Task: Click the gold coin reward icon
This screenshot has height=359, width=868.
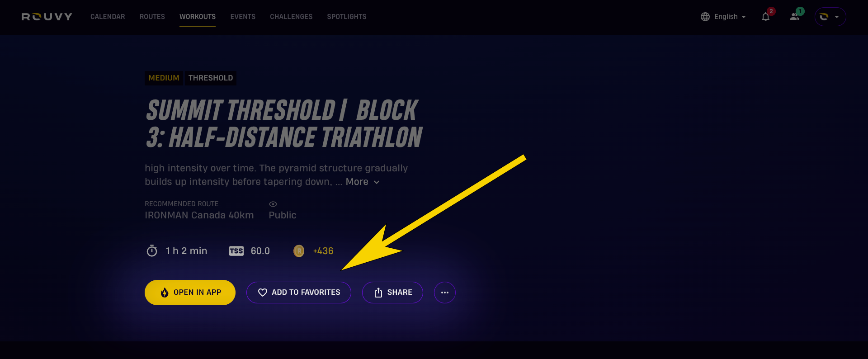Action: pos(299,251)
